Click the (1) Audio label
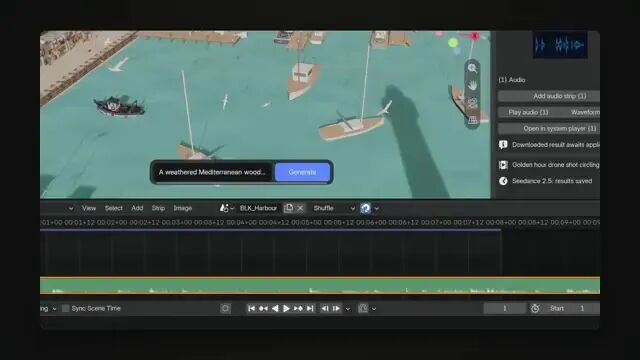Viewport: 640px width, 360px height. click(x=512, y=80)
